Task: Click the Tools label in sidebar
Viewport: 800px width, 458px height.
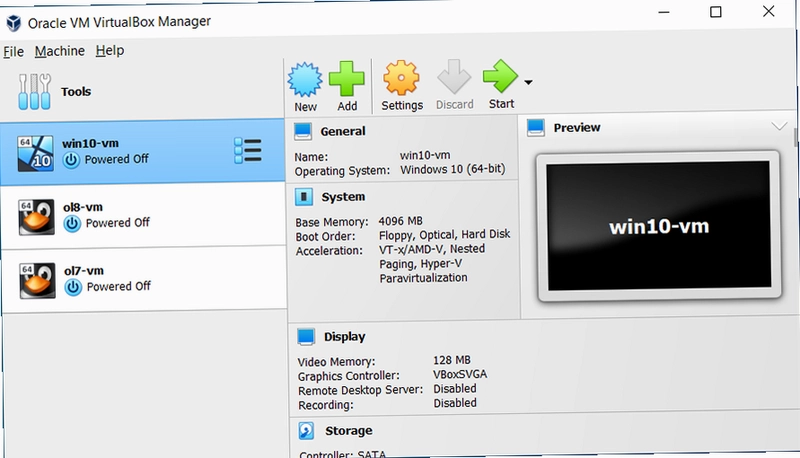Action: point(76,92)
